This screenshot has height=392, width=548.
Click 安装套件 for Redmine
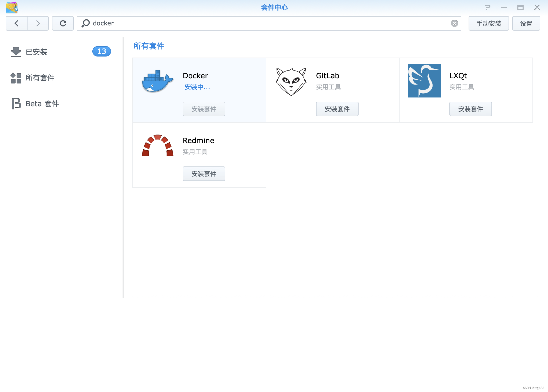point(204,174)
